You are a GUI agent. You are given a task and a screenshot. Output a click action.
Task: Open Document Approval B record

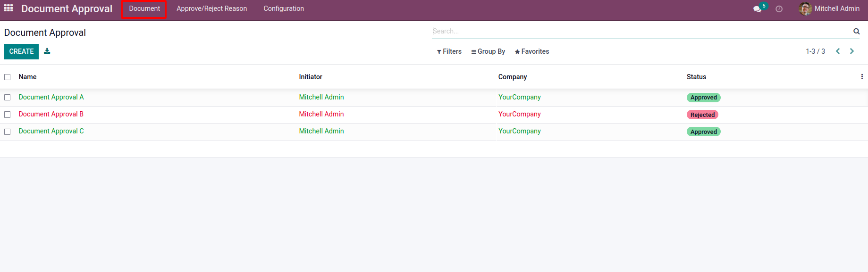click(51, 114)
